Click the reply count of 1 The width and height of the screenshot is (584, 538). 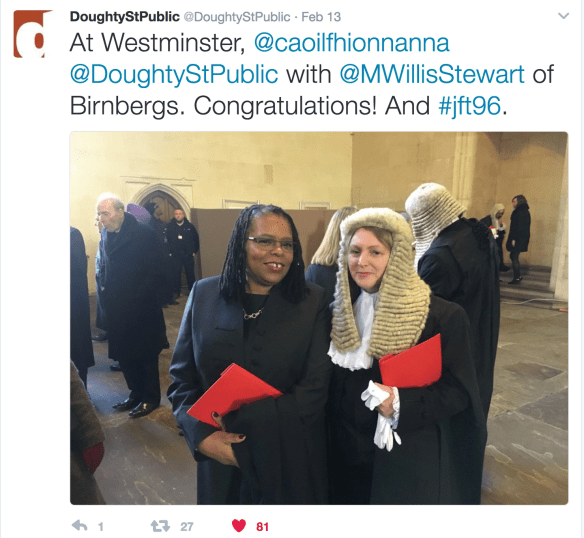point(101,526)
